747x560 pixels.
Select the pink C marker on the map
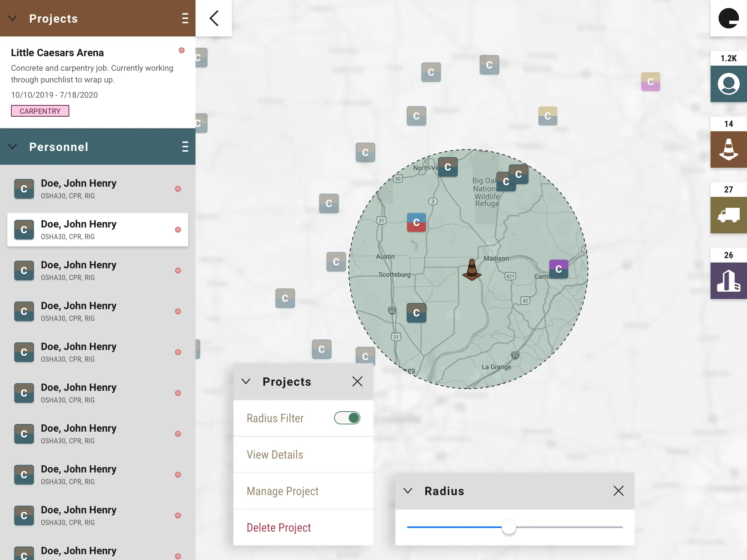coord(650,82)
